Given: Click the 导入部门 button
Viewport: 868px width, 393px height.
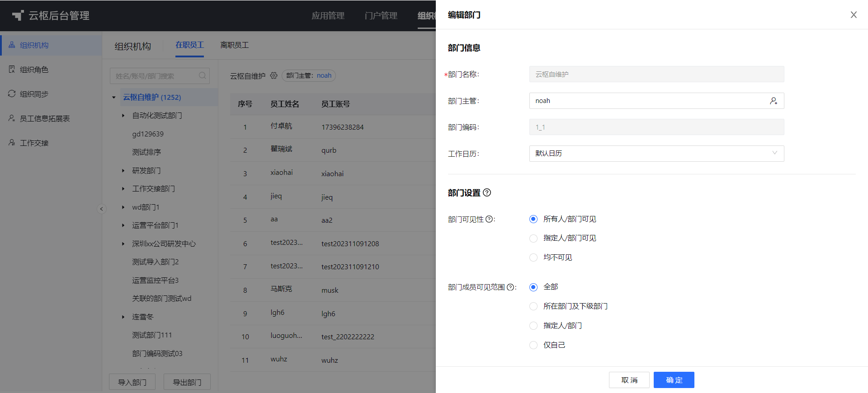Looking at the screenshot, I should click(x=132, y=382).
